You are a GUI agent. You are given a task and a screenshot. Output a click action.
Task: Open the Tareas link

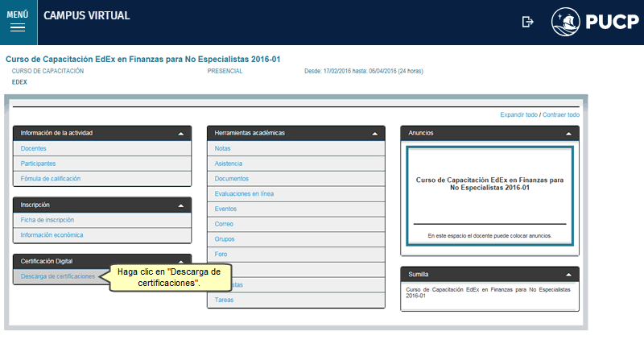coord(224,300)
